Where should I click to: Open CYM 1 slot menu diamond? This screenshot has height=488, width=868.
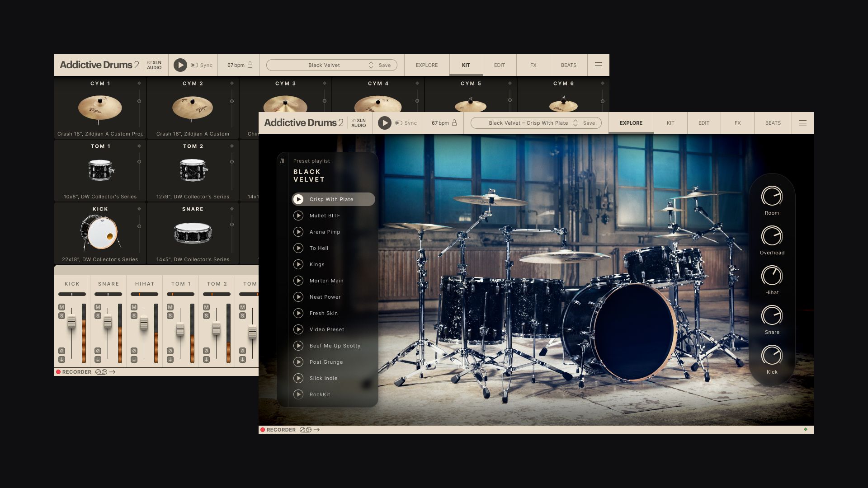click(x=139, y=83)
